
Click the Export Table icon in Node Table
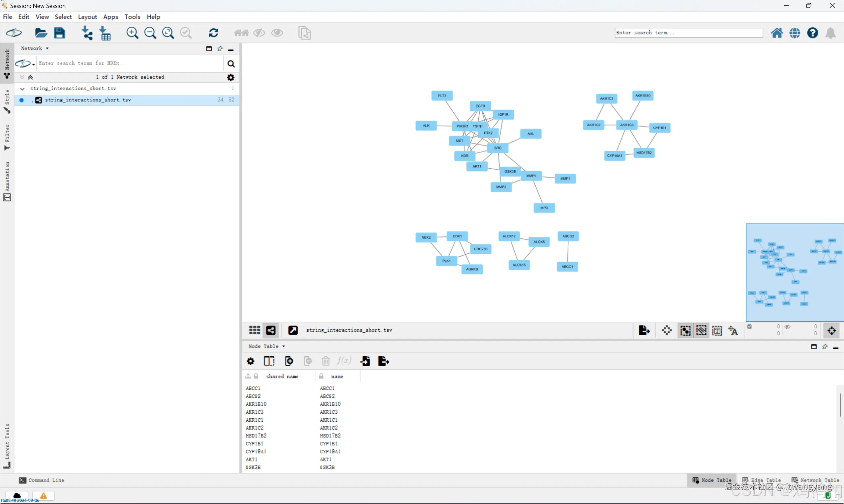coord(383,361)
